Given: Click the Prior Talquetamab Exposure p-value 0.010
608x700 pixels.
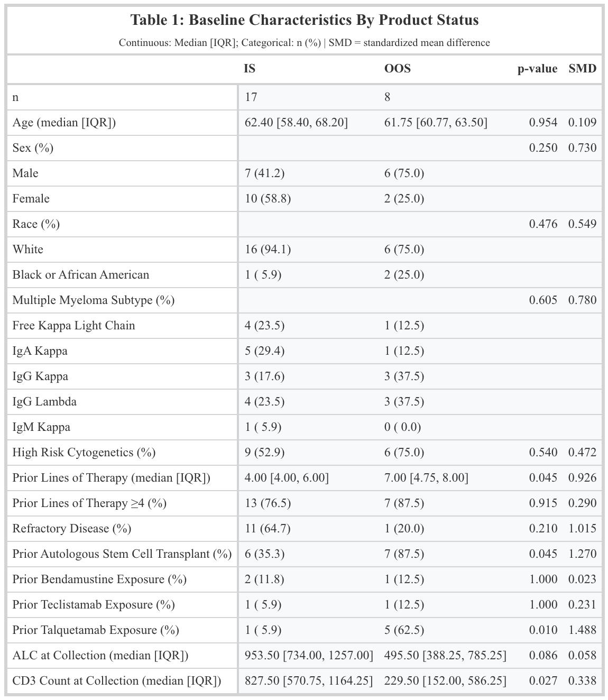Looking at the screenshot, I should (543, 630).
